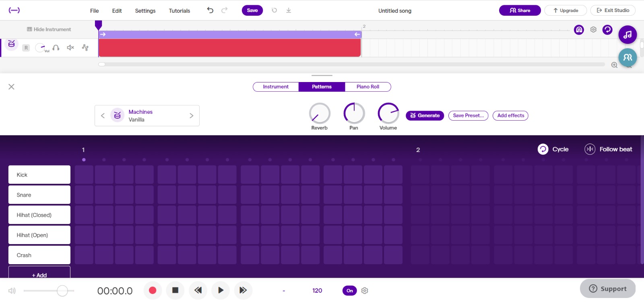Toggle the cycle loop icon above timeline
This screenshot has width=644, height=302.
[x=607, y=29]
